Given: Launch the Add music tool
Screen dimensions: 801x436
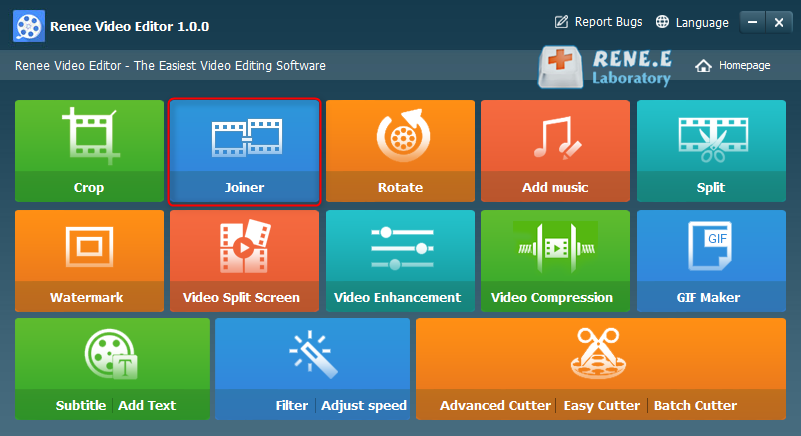Looking at the screenshot, I should 555,150.
